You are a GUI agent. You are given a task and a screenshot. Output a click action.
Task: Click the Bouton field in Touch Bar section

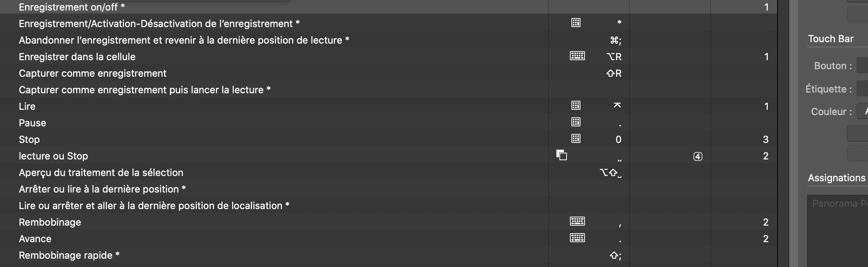863,66
